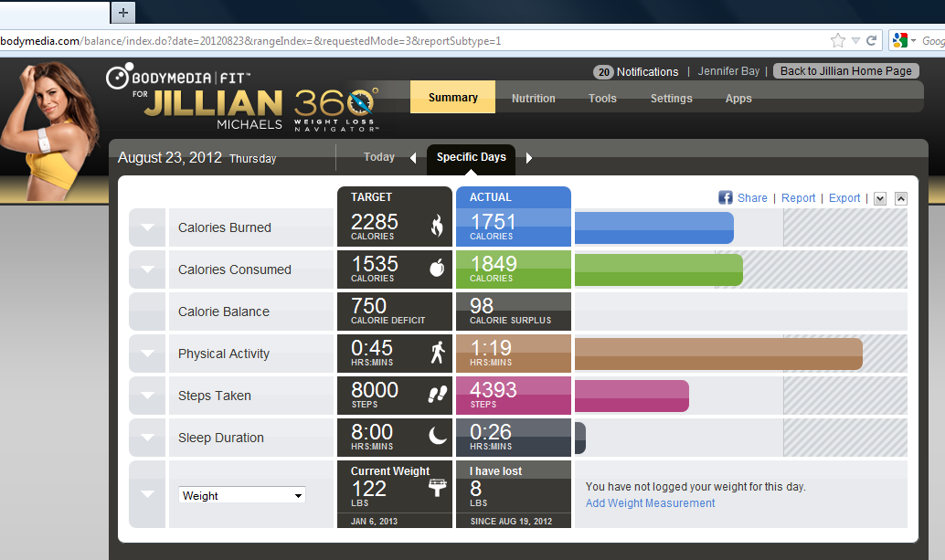
Task: Bookmark this page with the star icon
Action: pyautogui.click(x=838, y=40)
